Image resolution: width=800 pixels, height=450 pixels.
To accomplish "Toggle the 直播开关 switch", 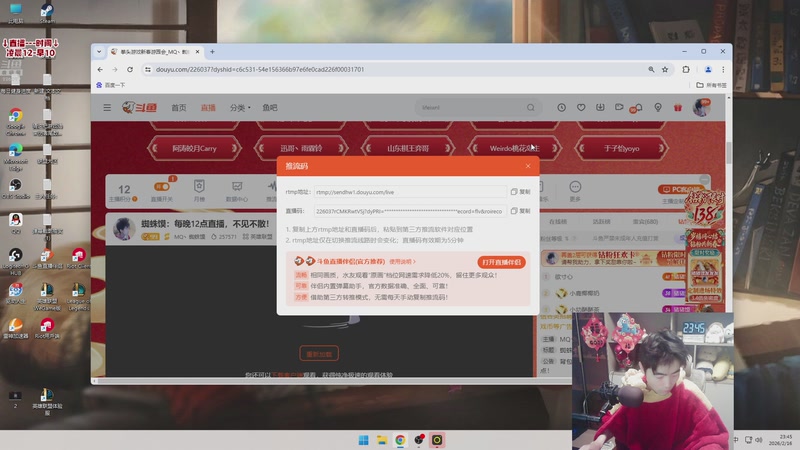I will click(x=162, y=187).
